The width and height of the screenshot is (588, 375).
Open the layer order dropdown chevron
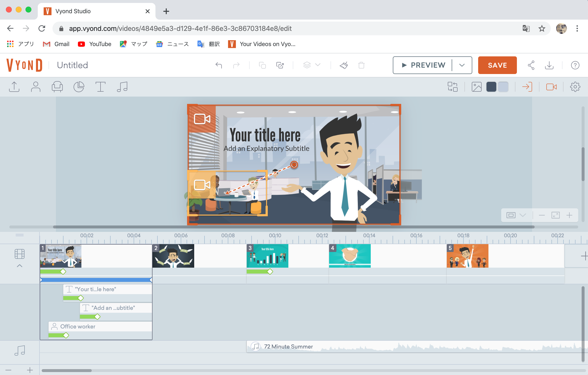click(x=318, y=65)
